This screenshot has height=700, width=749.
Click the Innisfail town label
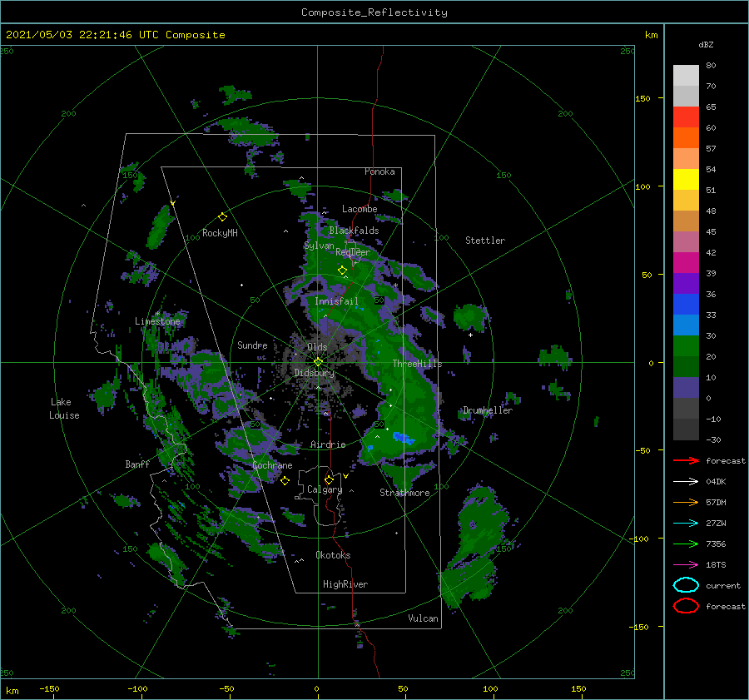tap(336, 301)
